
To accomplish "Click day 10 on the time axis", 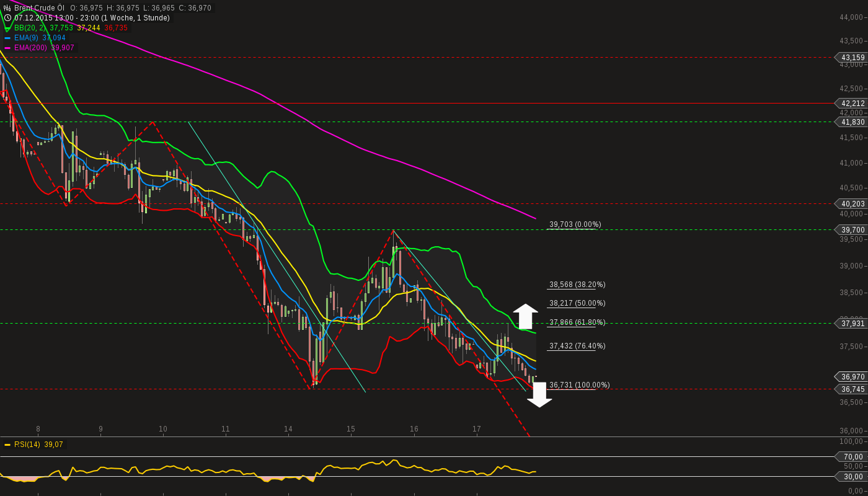I will pyautogui.click(x=163, y=429).
